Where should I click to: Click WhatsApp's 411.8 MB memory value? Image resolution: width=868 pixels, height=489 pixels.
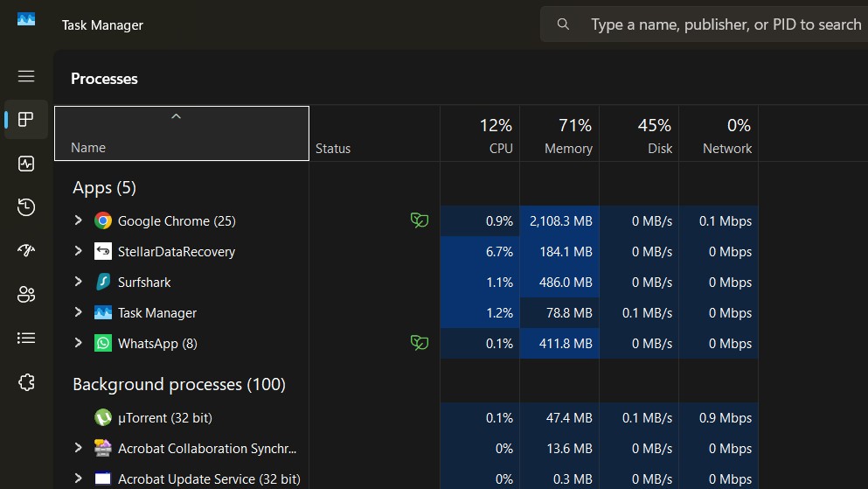[566, 344]
